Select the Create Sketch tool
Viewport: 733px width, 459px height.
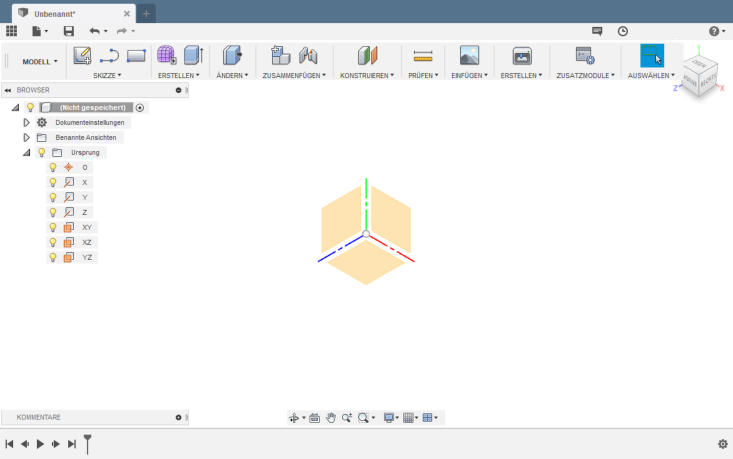pyautogui.click(x=82, y=56)
